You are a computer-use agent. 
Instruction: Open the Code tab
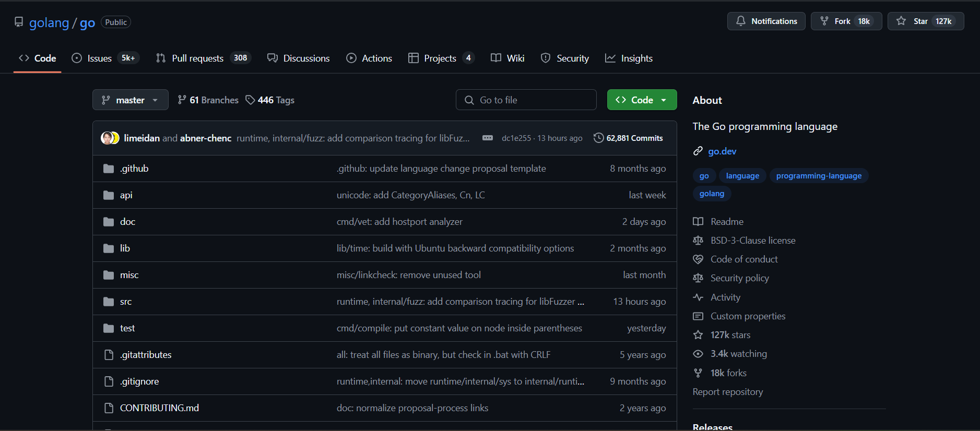tap(37, 58)
